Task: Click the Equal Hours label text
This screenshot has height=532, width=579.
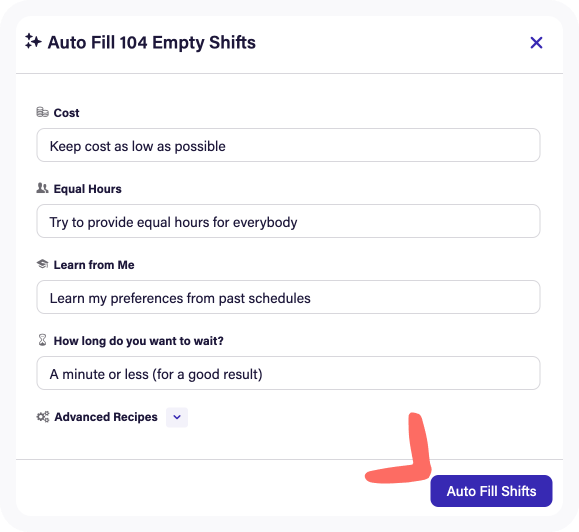Action: pos(88,189)
